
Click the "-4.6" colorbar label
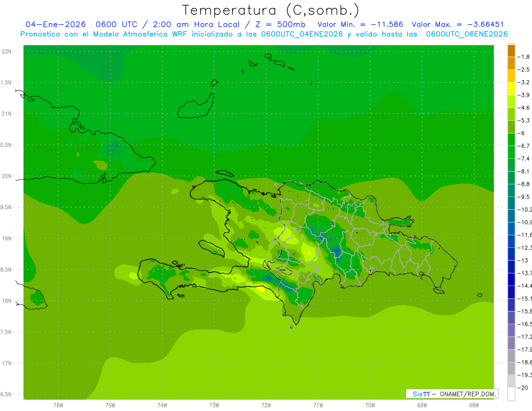coord(524,108)
